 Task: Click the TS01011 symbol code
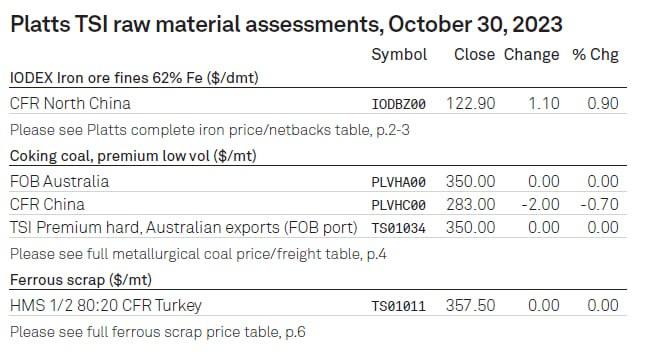(x=398, y=306)
